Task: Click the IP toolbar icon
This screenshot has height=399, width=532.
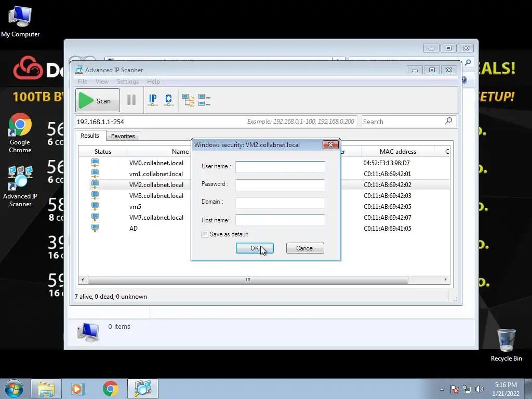Action: (153, 100)
